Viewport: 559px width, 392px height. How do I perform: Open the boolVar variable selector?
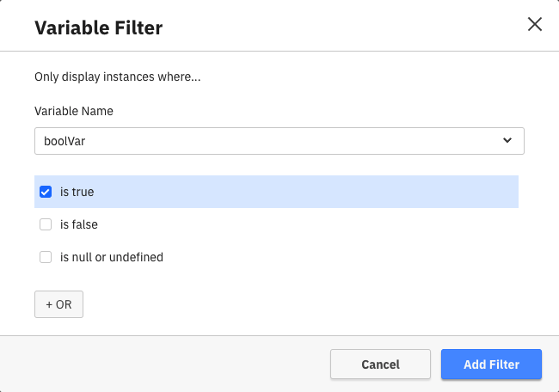279,141
